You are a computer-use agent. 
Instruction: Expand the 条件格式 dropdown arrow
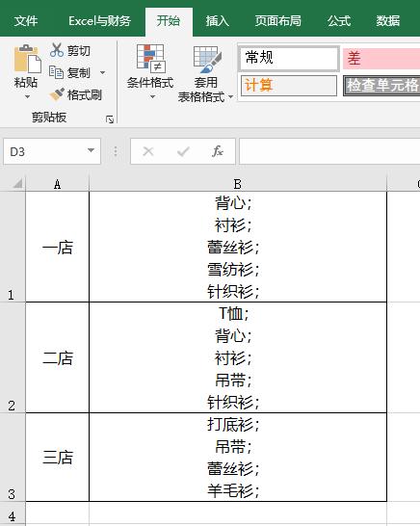pyautogui.click(x=152, y=97)
